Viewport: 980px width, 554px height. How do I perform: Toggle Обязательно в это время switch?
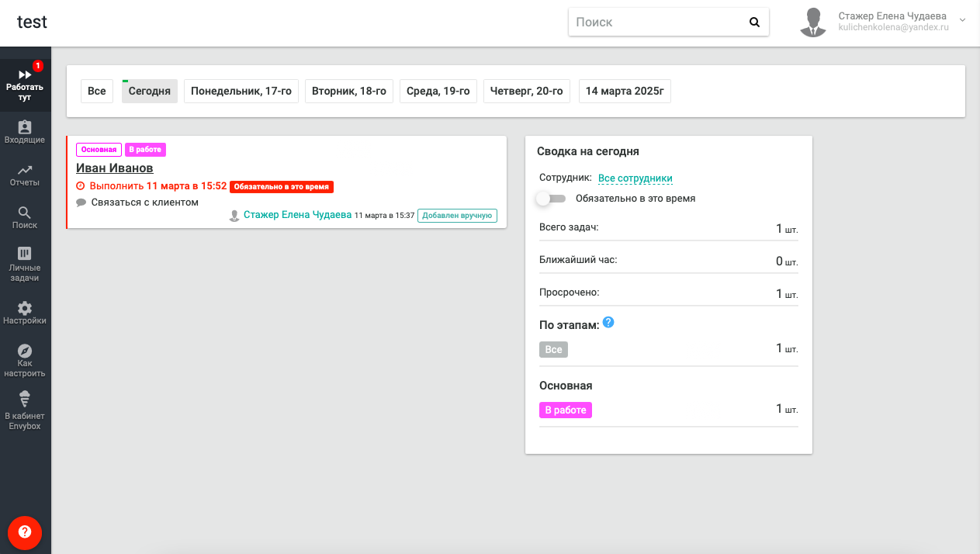tap(552, 199)
